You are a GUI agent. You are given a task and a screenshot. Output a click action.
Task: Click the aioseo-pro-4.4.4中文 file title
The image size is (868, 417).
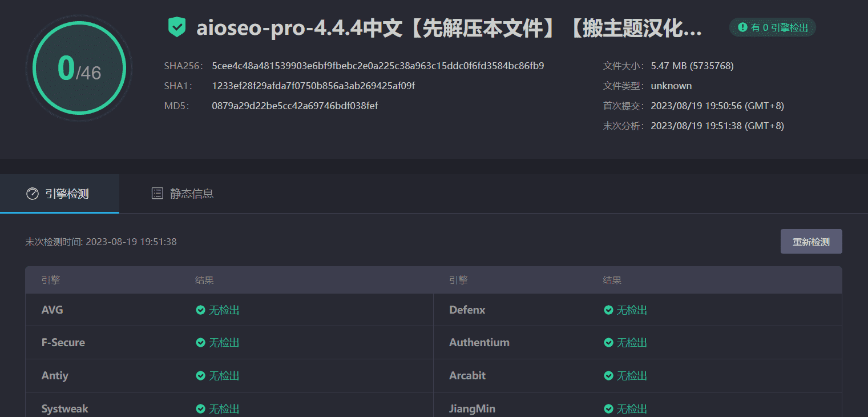(449, 27)
